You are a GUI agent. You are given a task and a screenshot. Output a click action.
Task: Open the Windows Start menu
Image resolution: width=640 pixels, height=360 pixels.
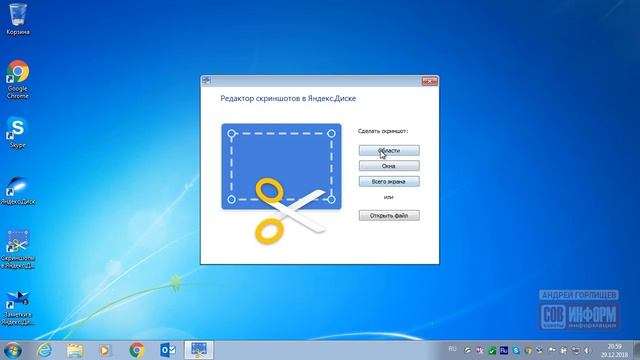[x=13, y=351]
